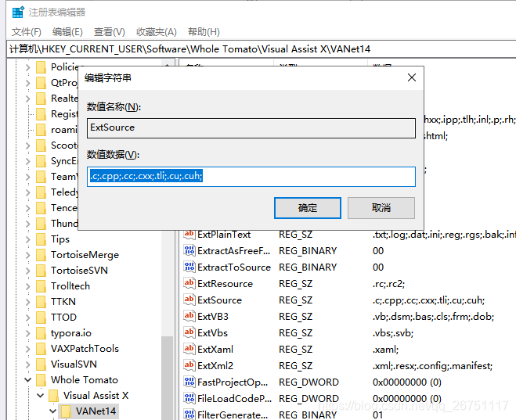Click the registry path address bar
This screenshot has height=420, width=516.
(x=262, y=49)
